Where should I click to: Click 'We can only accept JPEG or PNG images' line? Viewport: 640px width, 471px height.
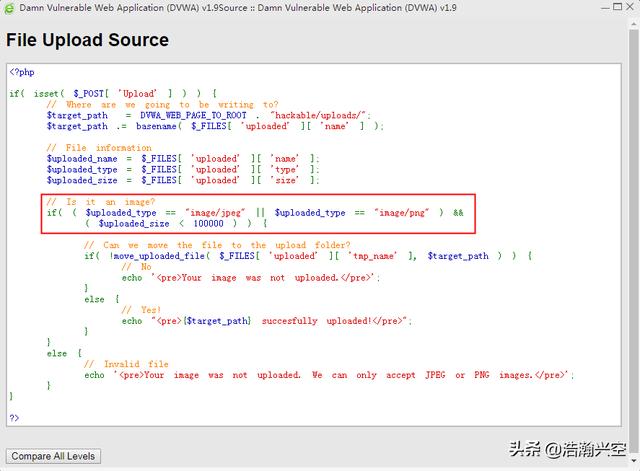click(329, 375)
